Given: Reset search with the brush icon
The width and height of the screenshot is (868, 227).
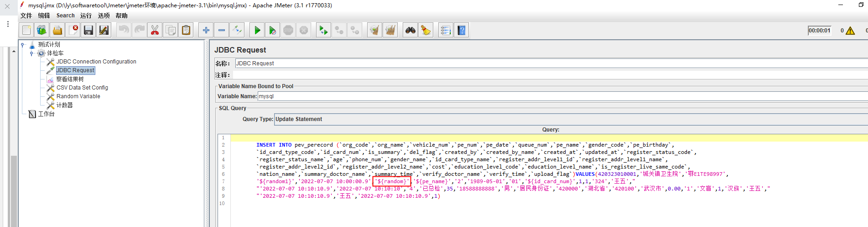Looking at the screenshot, I should tap(426, 30).
